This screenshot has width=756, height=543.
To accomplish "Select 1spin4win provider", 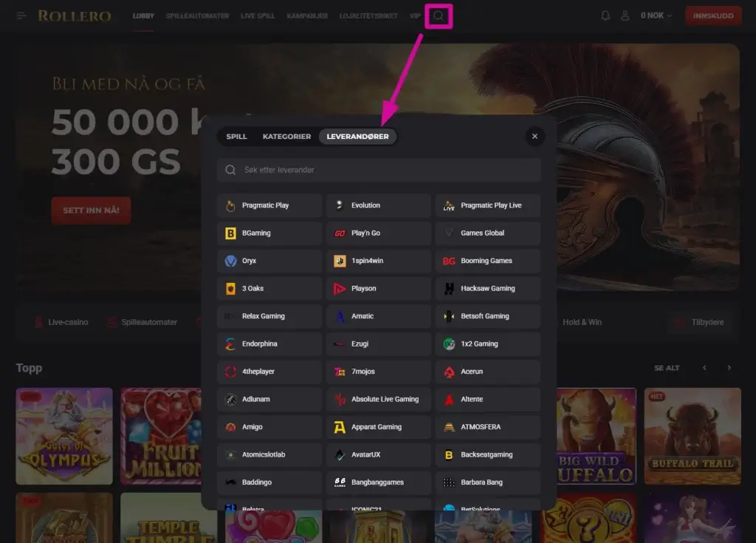I will click(379, 261).
